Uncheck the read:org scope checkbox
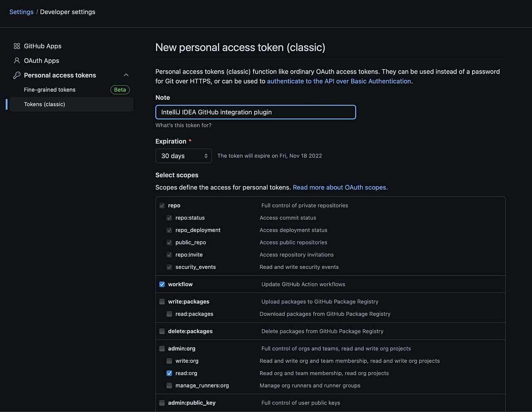532x412 pixels. 169,373
